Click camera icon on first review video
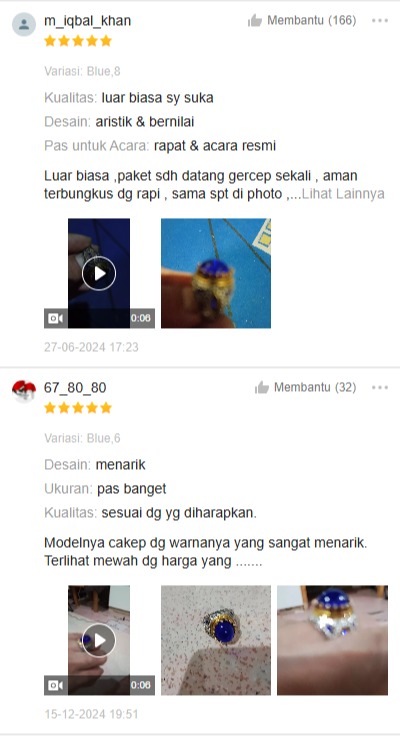Screen dimensions: 400x736 pos(55,318)
